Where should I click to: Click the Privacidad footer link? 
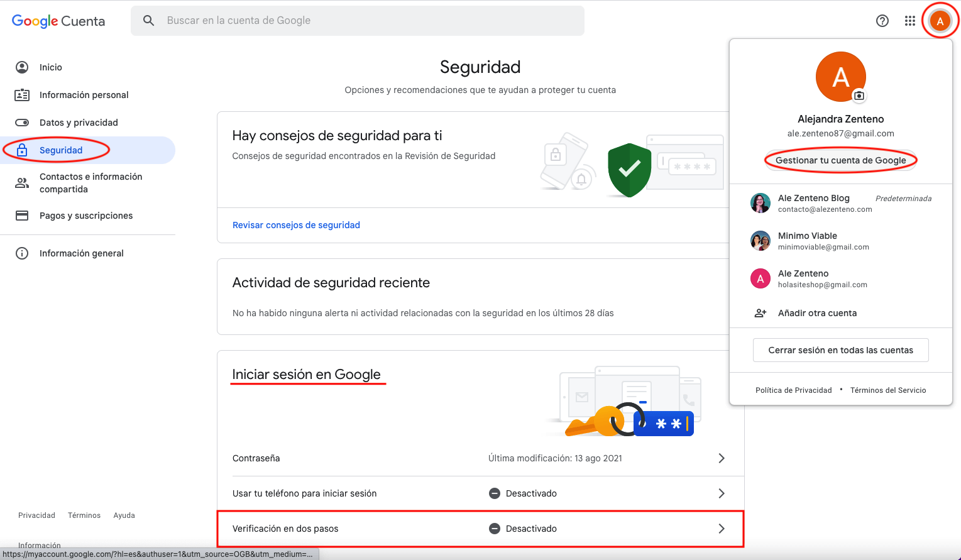36,515
